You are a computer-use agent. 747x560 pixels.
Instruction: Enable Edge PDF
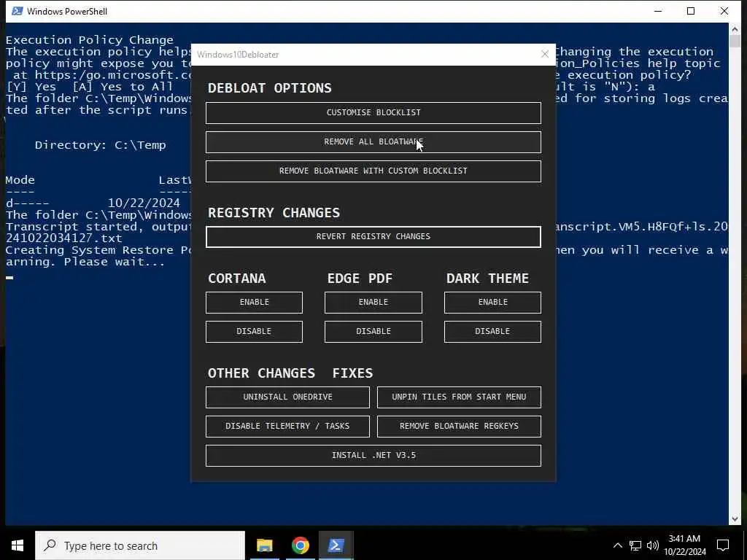[x=373, y=303]
